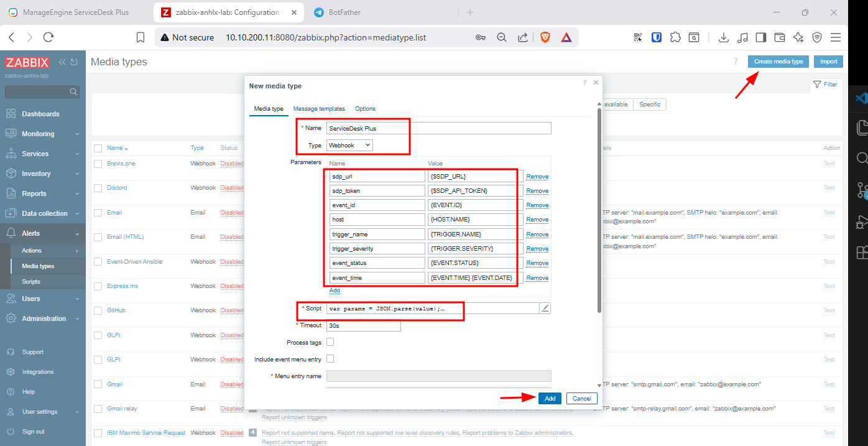The width and height of the screenshot is (868, 446).
Task: Switch to the Message templates tab
Action: click(319, 109)
